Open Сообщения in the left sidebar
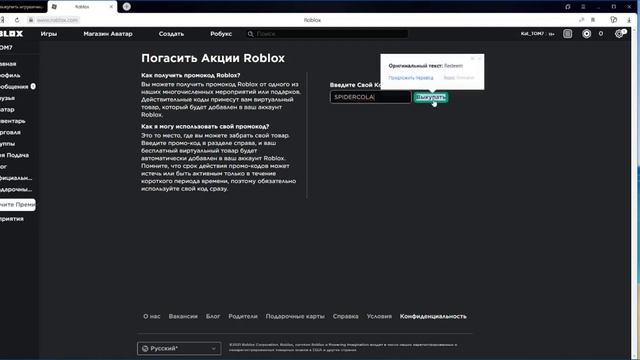Image resolution: width=640 pixels, height=360 pixels. (x=14, y=87)
